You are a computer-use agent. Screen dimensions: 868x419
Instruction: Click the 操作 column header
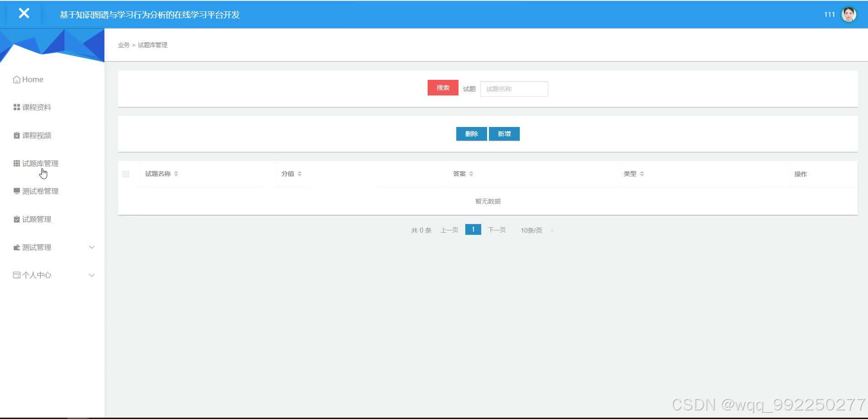800,174
